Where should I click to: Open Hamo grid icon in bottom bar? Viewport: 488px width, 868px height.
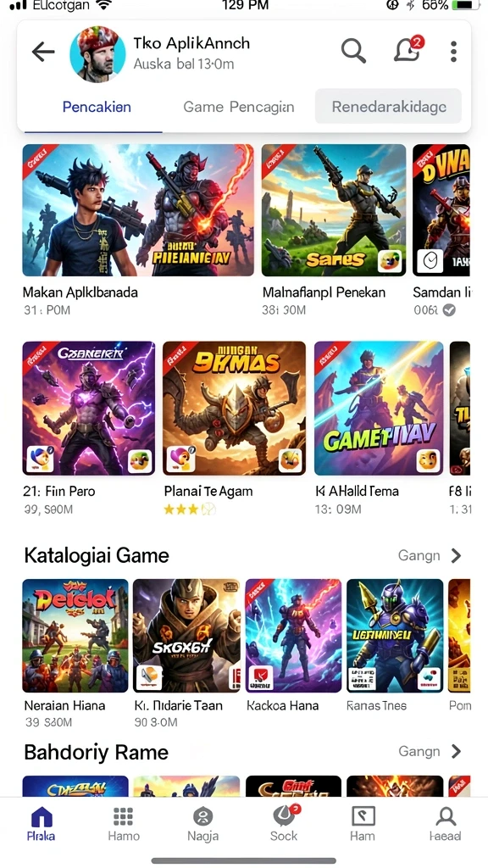pos(124,824)
